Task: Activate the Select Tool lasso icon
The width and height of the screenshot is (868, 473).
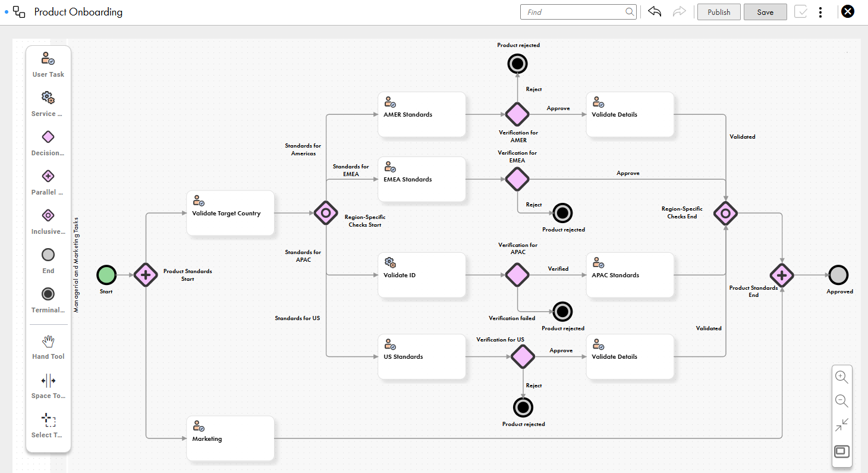Action: [x=48, y=419]
